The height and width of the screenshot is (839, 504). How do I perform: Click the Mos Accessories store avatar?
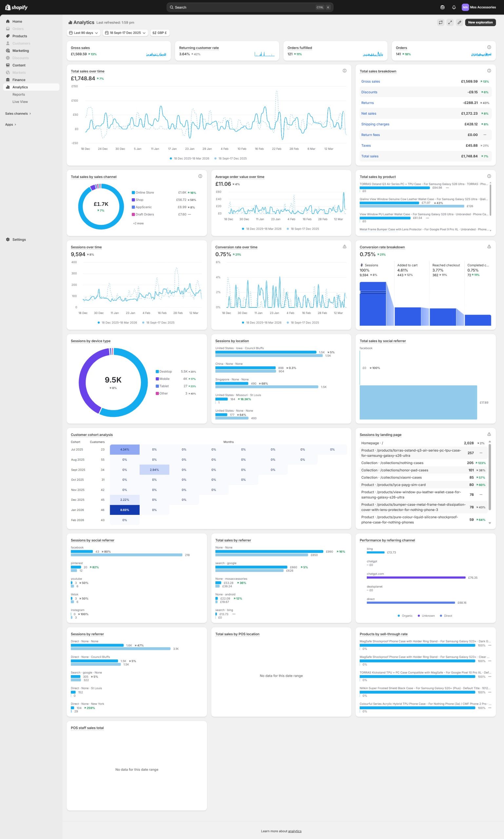[x=465, y=7]
